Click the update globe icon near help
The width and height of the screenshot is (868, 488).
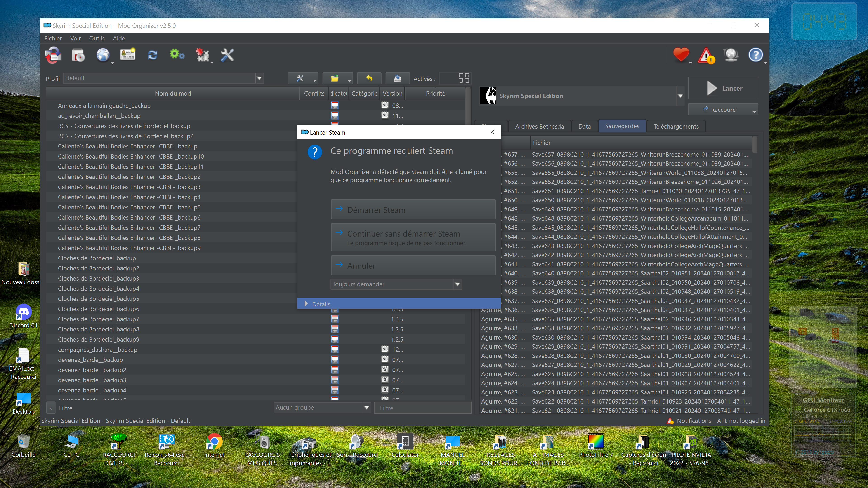coord(731,55)
